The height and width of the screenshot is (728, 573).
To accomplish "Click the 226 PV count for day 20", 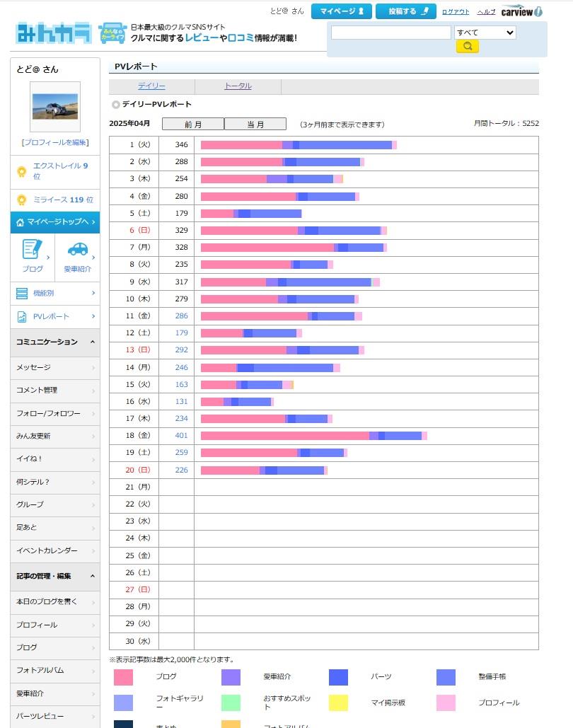I will [182, 470].
